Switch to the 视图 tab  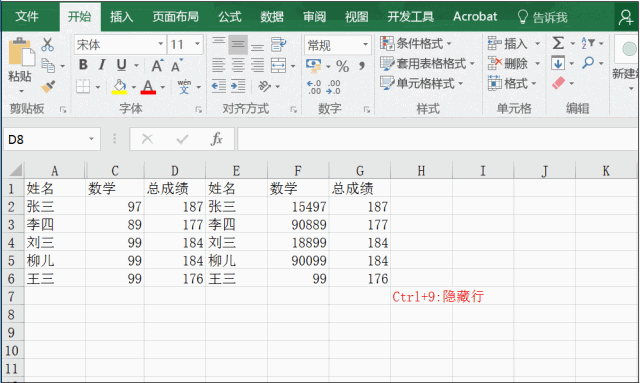pyautogui.click(x=356, y=17)
